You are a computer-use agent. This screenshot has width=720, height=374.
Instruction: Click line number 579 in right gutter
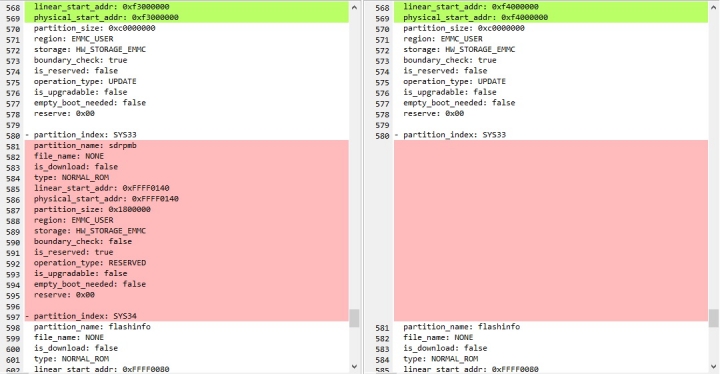pyautogui.click(x=382, y=125)
